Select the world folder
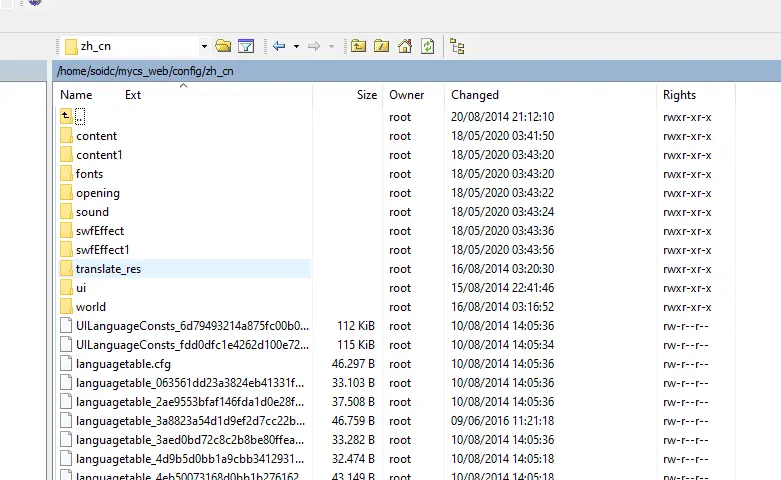Screen dimensions: 781x480 [91, 307]
